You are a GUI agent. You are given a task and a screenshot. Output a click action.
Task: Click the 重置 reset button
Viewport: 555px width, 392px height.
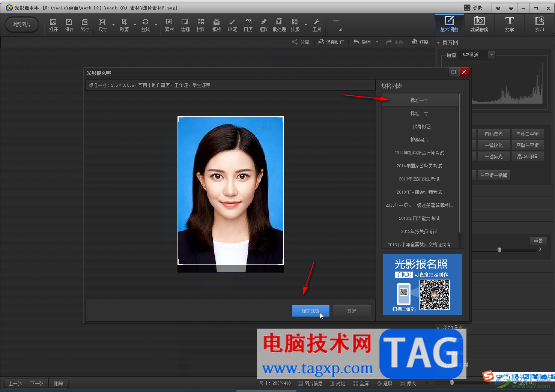[x=538, y=241]
